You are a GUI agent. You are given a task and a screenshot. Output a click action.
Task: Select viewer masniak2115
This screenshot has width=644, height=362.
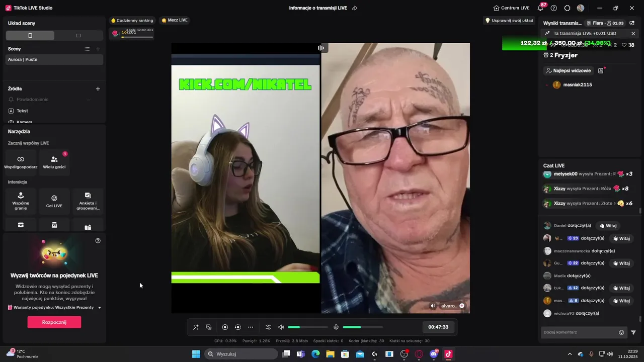point(573,84)
